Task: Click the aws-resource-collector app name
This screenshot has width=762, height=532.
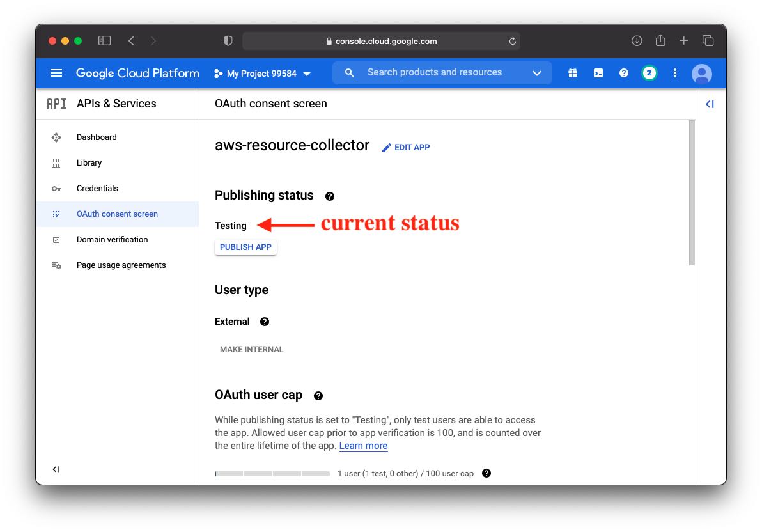Action: pyautogui.click(x=292, y=145)
